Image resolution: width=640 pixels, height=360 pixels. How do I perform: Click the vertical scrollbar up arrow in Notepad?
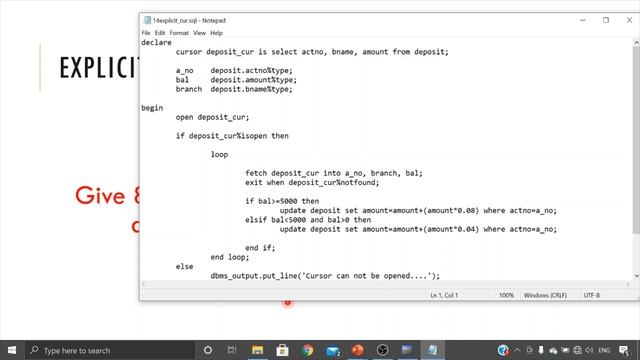pos(636,42)
